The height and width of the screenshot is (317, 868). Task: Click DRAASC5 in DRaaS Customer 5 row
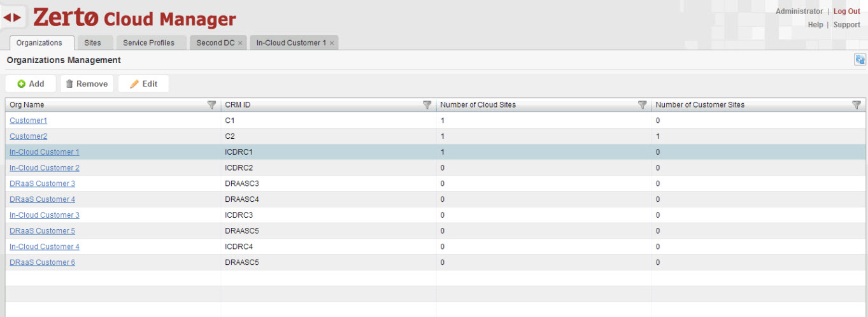tap(242, 231)
